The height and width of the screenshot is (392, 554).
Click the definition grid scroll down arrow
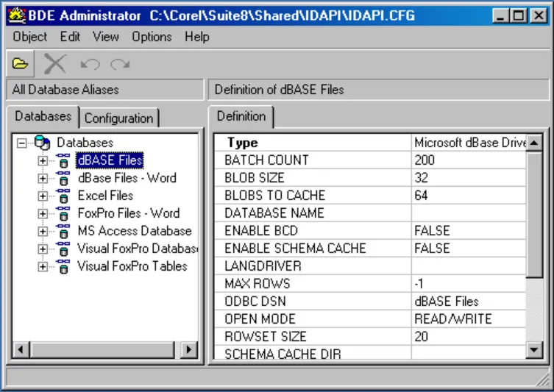[534, 350]
